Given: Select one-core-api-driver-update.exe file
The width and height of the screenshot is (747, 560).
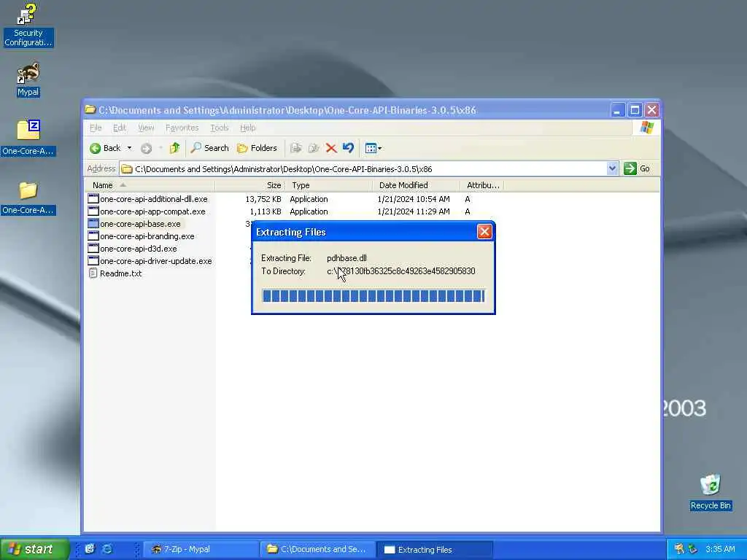Looking at the screenshot, I should coord(150,261).
